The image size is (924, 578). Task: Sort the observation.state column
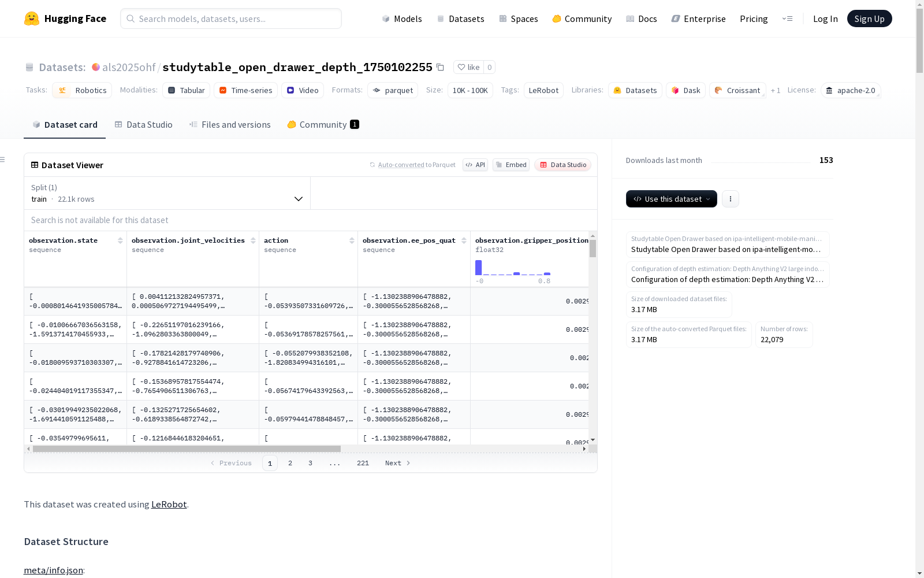120,240
